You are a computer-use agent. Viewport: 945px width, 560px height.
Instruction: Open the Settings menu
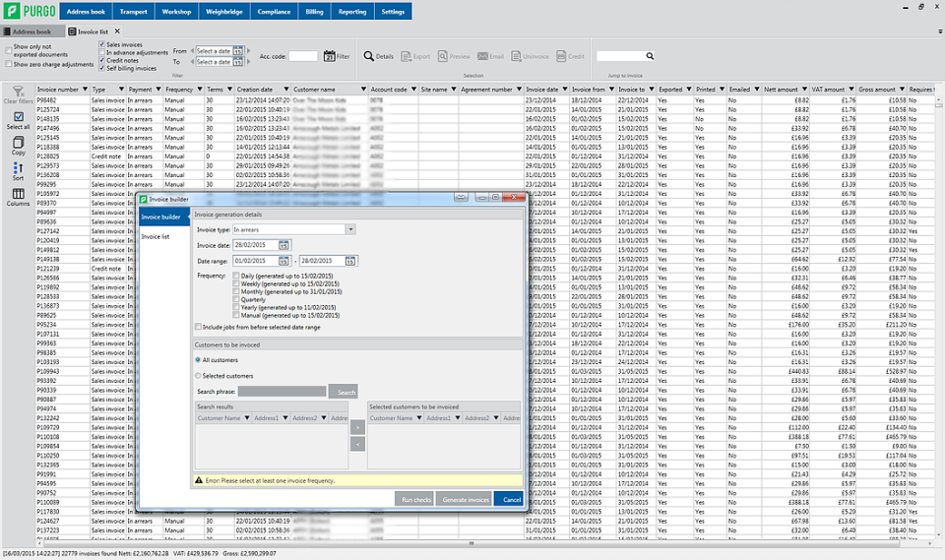393,12
